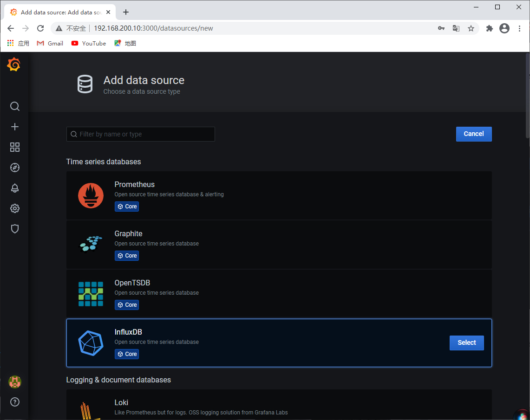Click the Prometheus flame logo
This screenshot has height=420, width=530.
tap(91, 195)
